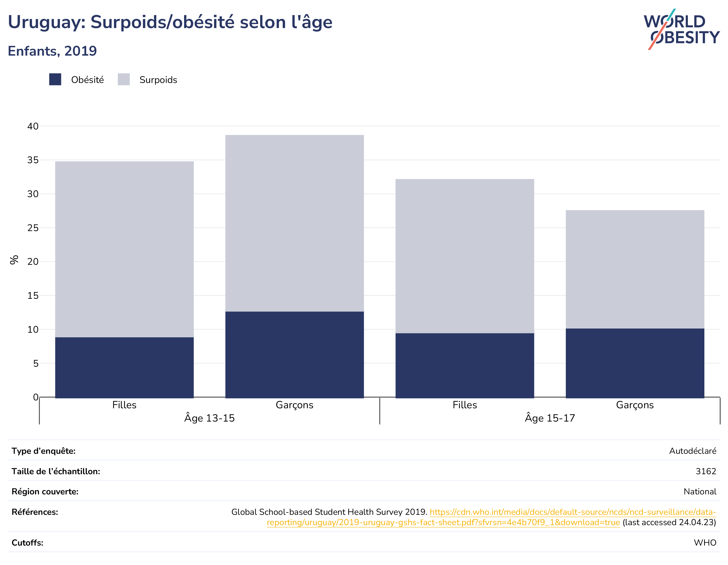
Task: Click the grey Surpoids legend swatch
Action: [x=124, y=79]
